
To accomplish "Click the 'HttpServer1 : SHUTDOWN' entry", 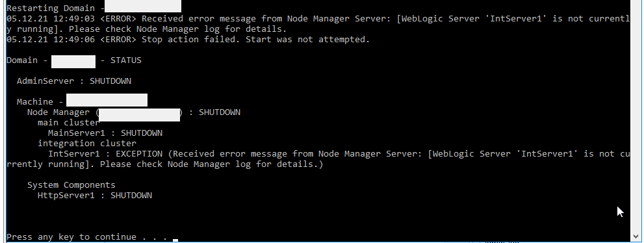I will [x=95, y=196].
